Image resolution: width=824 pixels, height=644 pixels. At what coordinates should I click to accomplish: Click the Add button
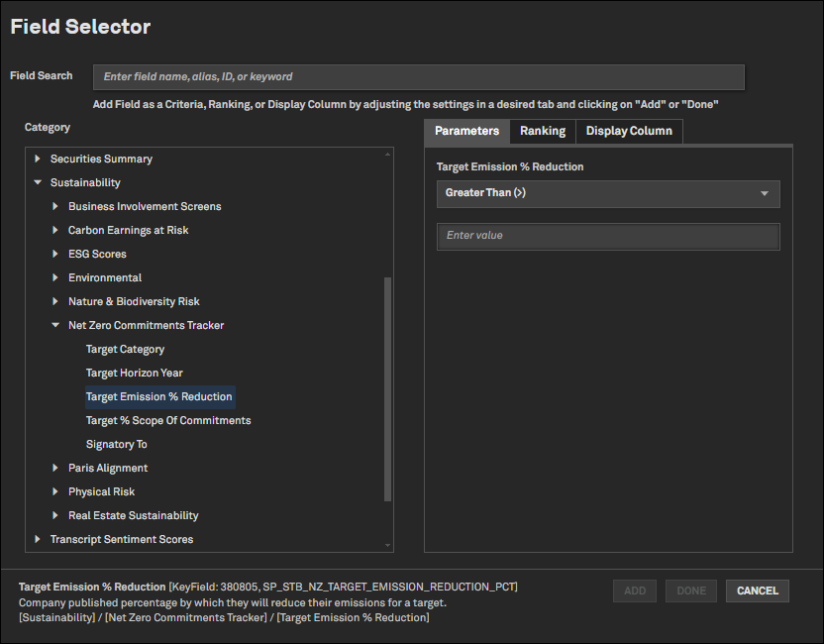coord(635,590)
